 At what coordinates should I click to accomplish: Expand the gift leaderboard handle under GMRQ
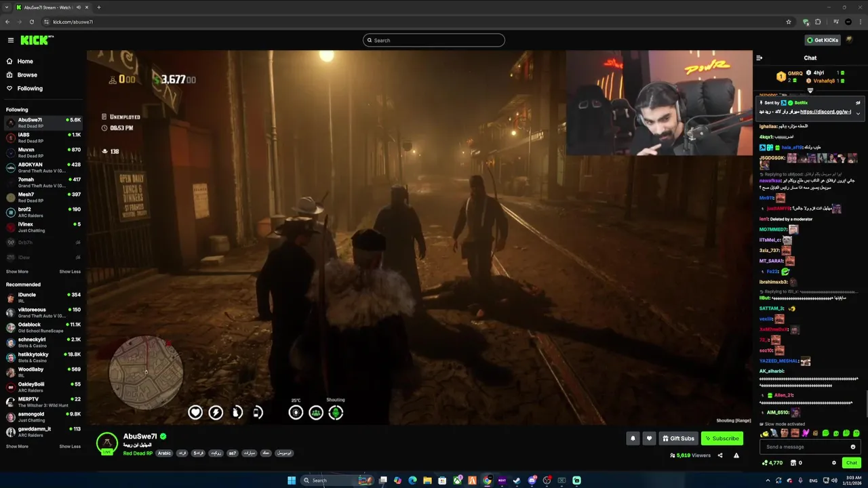(x=810, y=90)
